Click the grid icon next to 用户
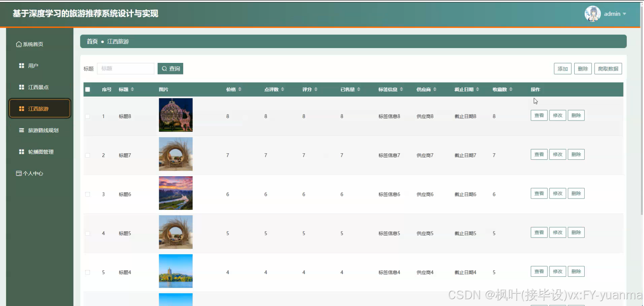The image size is (644, 306). [x=22, y=66]
